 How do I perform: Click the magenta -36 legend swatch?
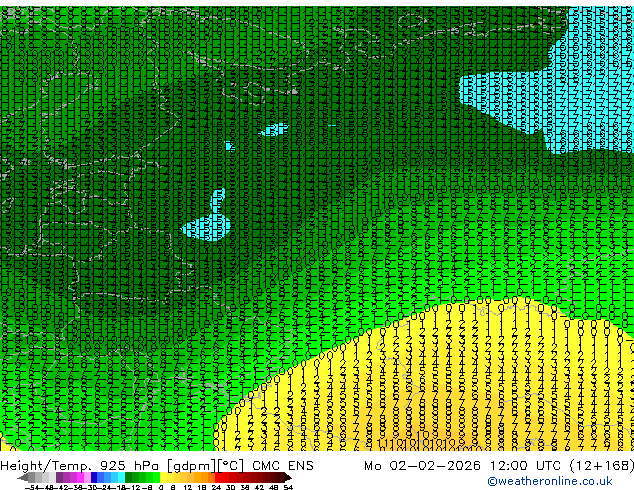pos(80,478)
